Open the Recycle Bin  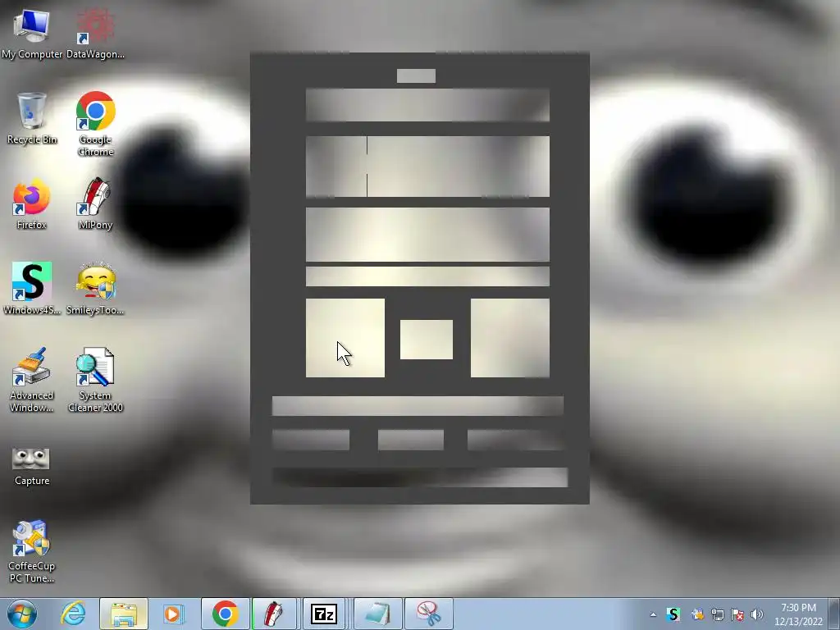click(32, 119)
